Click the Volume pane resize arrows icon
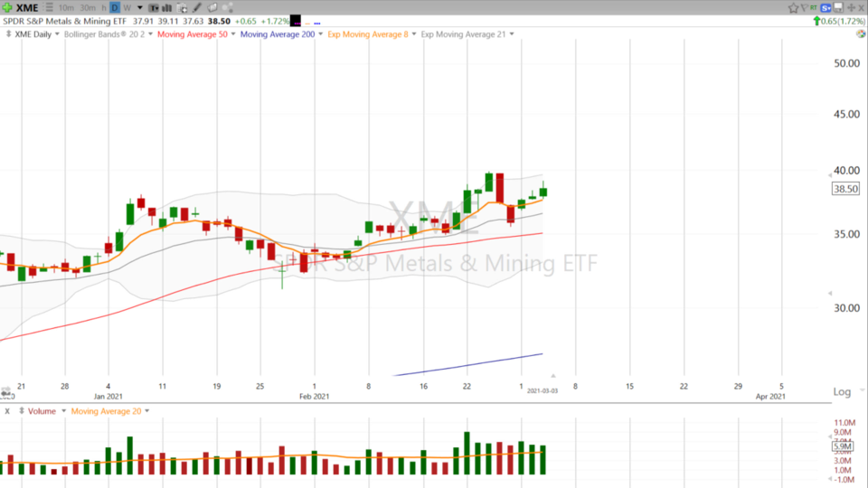 click(22, 411)
